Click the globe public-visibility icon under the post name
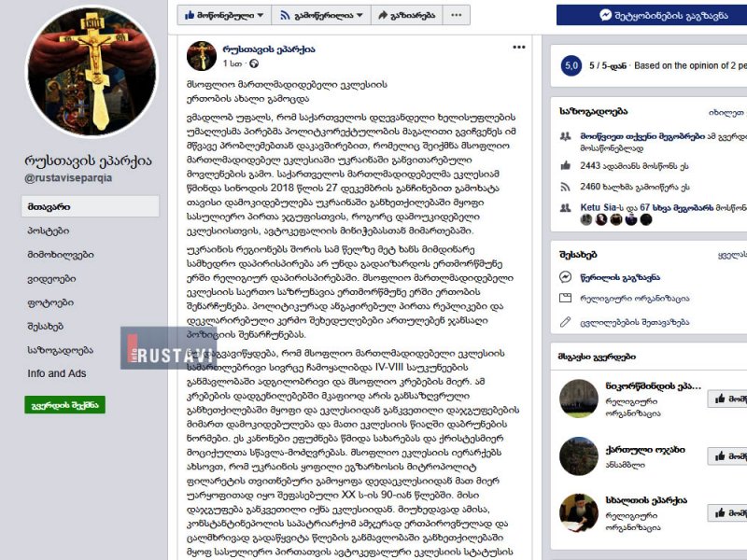The image size is (747, 560). coord(254,63)
